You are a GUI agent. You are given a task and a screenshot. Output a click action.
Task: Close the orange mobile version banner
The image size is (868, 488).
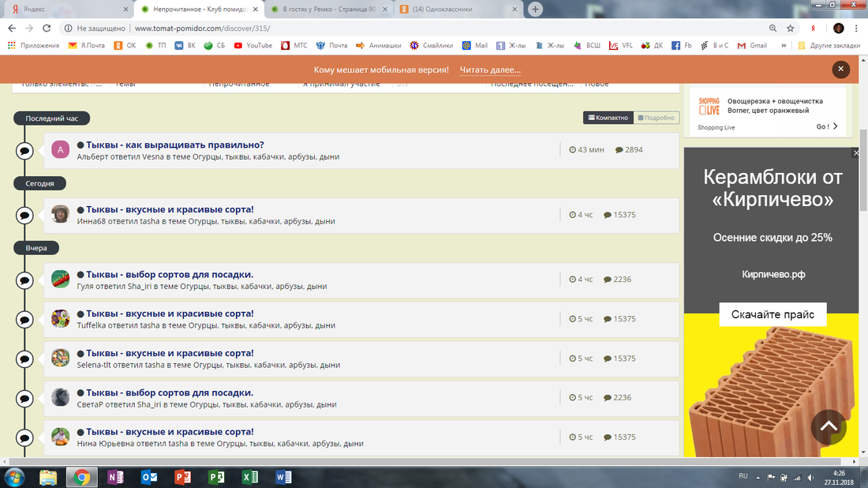tap(840, 69)
